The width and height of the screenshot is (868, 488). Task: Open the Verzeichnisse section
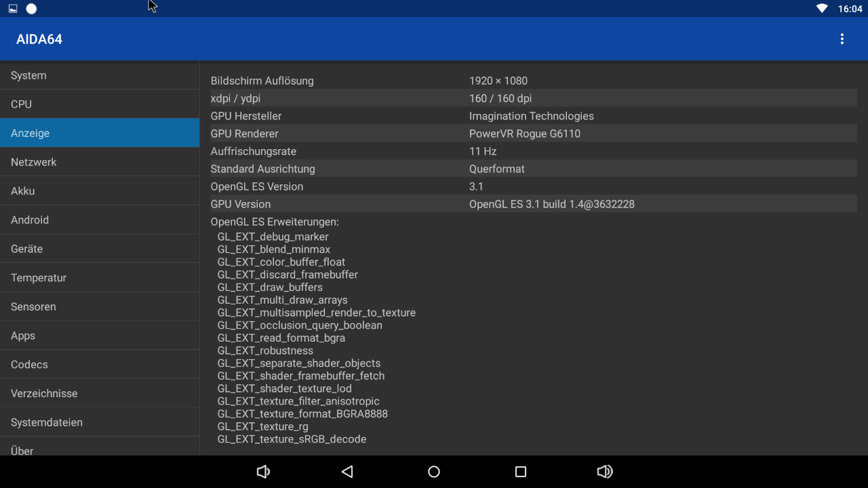(100, 393)
